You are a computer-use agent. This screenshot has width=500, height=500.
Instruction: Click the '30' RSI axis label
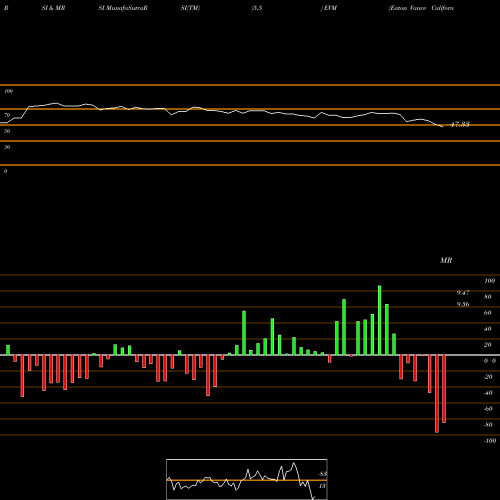tap(7, 147)
